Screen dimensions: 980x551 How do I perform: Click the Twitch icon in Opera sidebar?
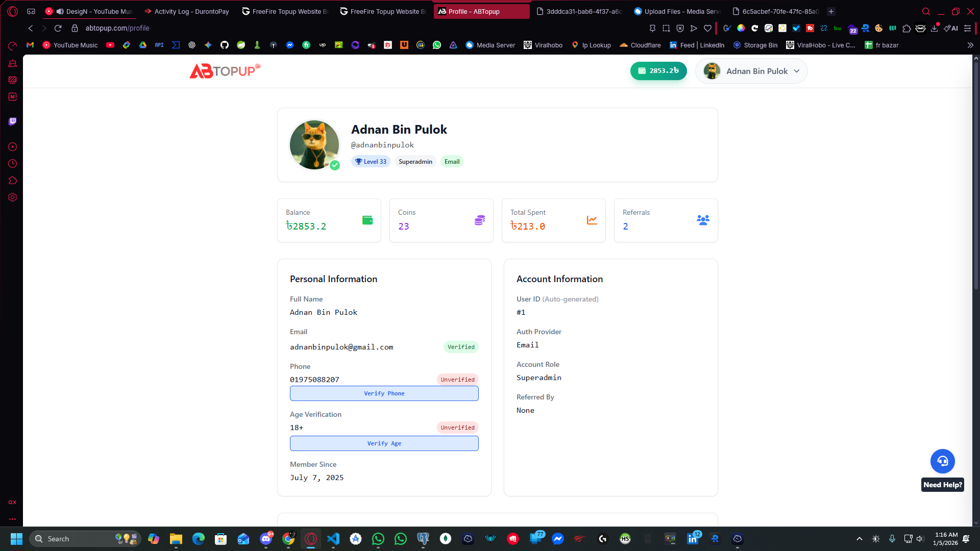click(x=12, y=121)
